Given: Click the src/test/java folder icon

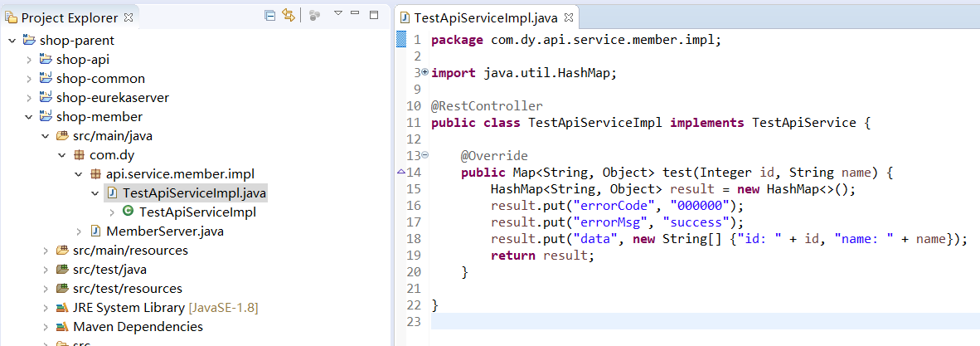Looking at the screenshot, I should tap(62, 270).
